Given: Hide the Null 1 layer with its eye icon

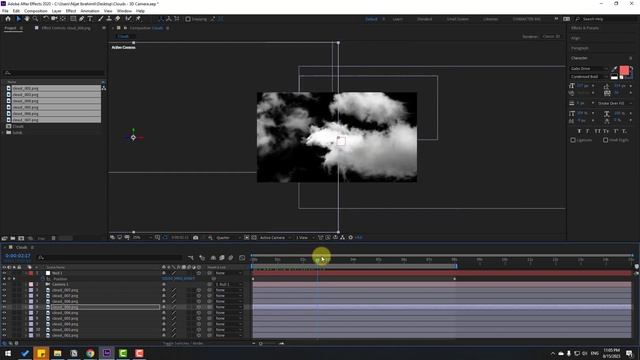Looking at the screenshot, I should pyautogui.click(x=4, y=273).
